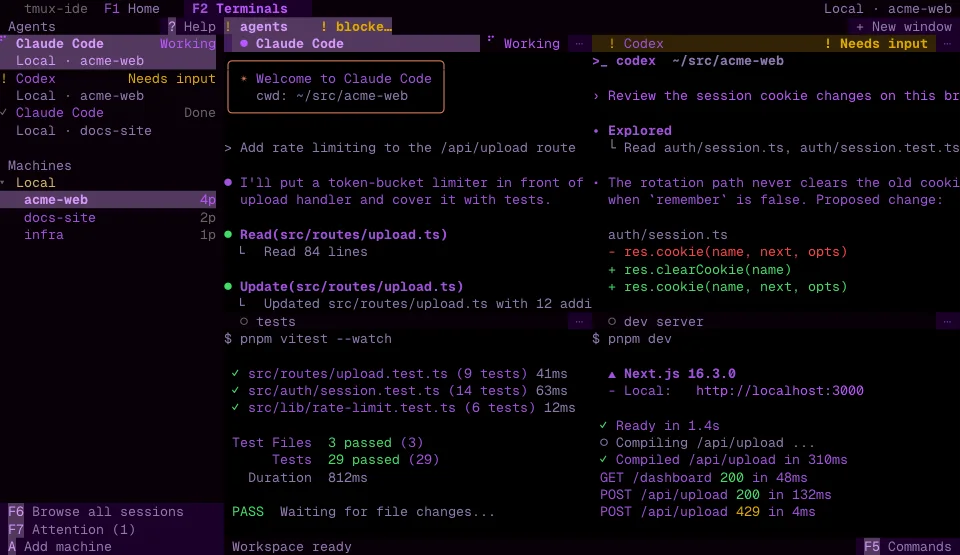Click the warning icon on Codex pane title
The height and width of the screenshot is (555, 960).
click(x=612, y=43)
